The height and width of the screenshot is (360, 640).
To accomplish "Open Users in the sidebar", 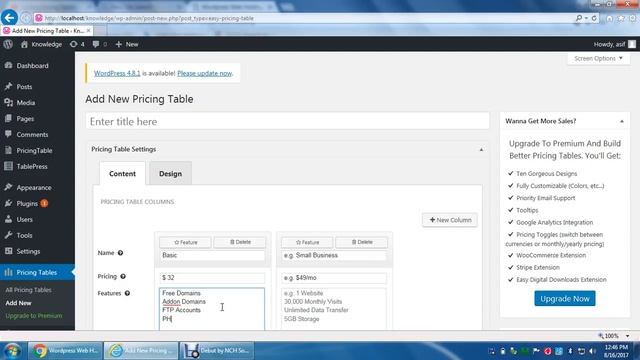I will pyautogui.click(x=24, y=220).
